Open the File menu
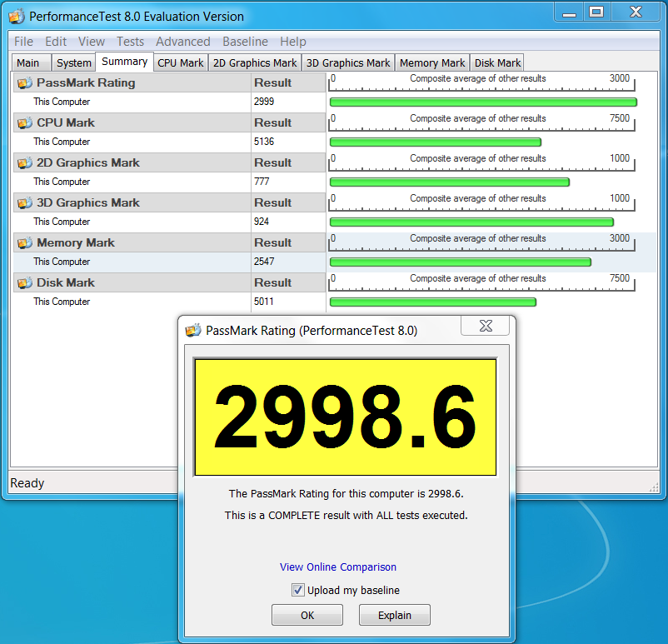Screen dimensions: 668x644 coord(23,42)
